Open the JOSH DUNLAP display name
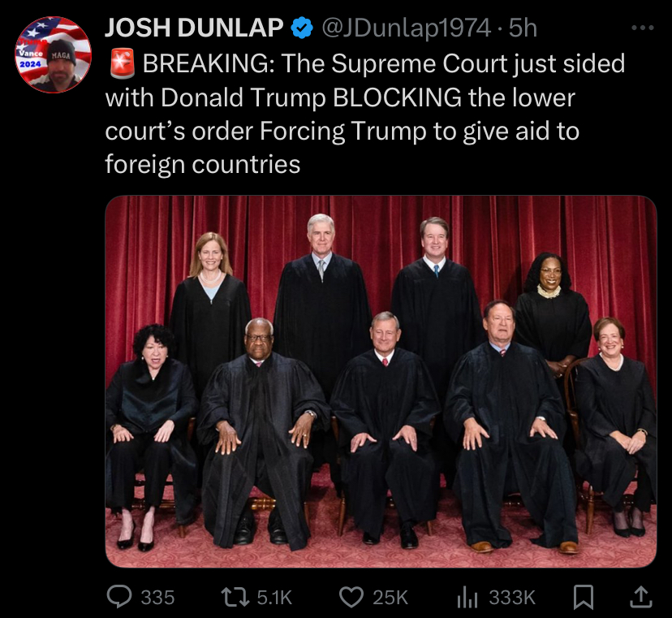 point(194,28)
